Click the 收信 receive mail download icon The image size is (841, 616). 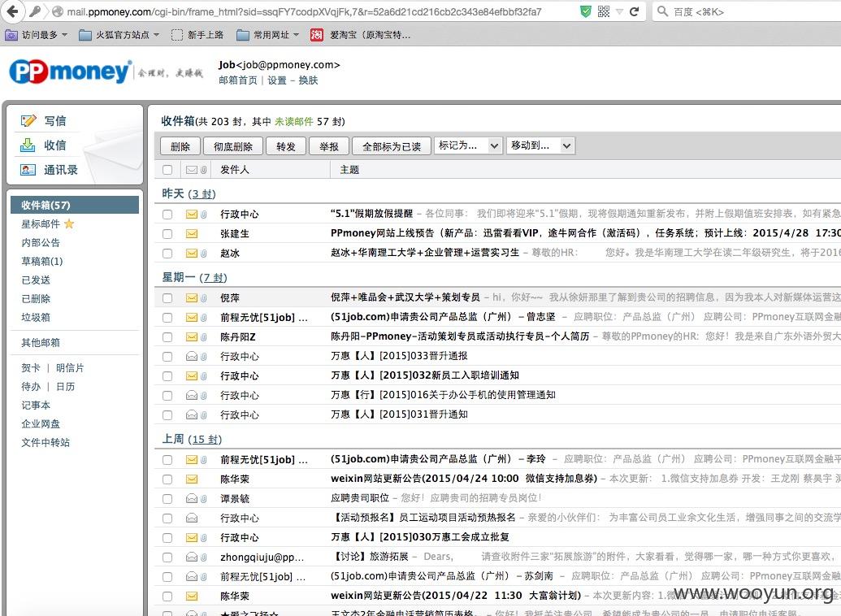[x=28, y=145]
